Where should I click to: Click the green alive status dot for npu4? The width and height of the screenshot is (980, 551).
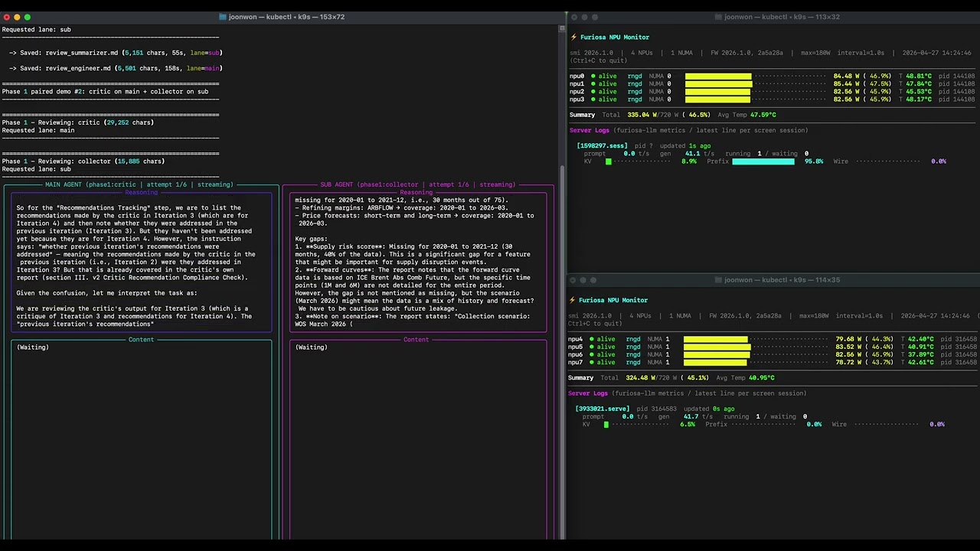[x=591, y=339]
